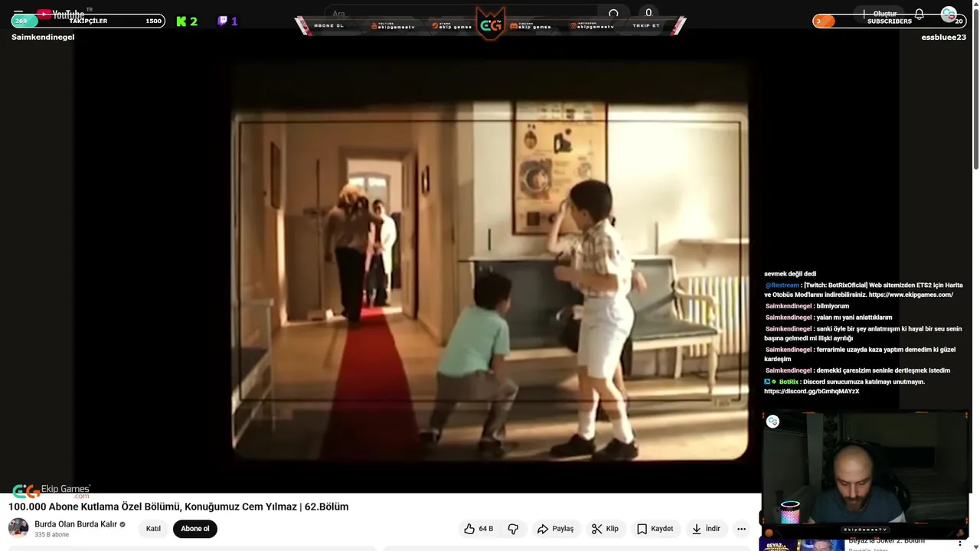Click the Ekip Games TV center logo
980x551 pixels.
click(491, 24)
